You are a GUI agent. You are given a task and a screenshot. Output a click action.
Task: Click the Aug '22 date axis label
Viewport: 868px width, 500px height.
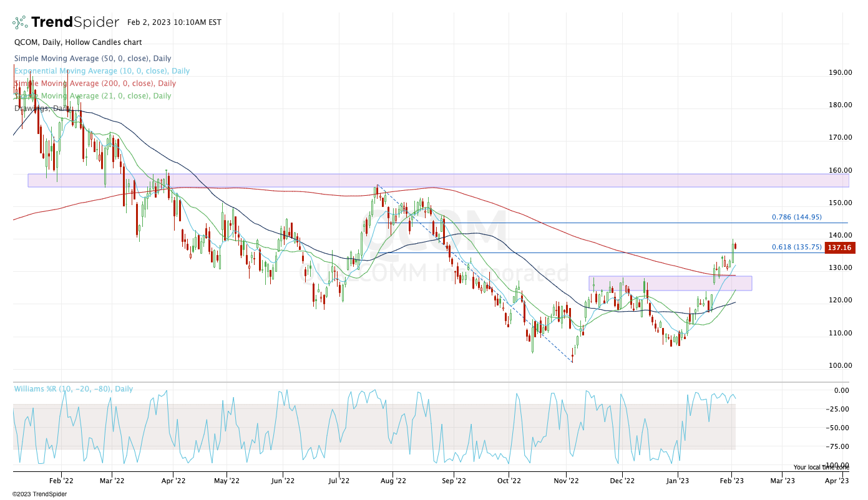393,481
